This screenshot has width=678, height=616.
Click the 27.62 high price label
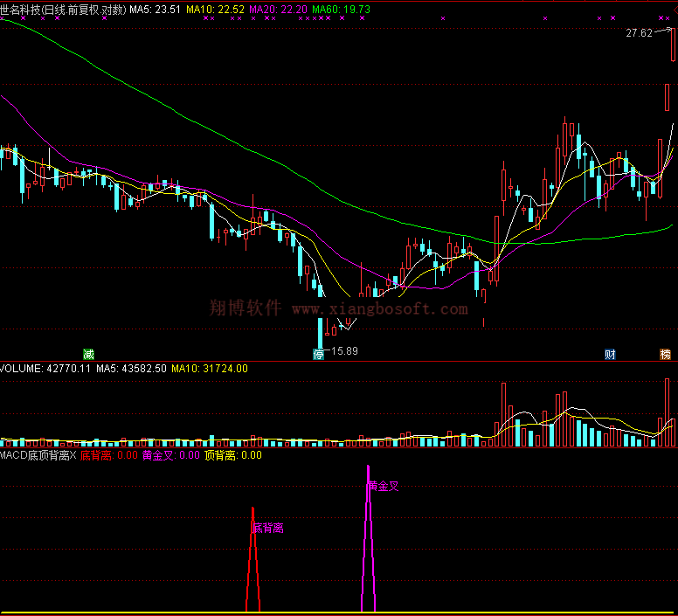[x=640, y=33]
